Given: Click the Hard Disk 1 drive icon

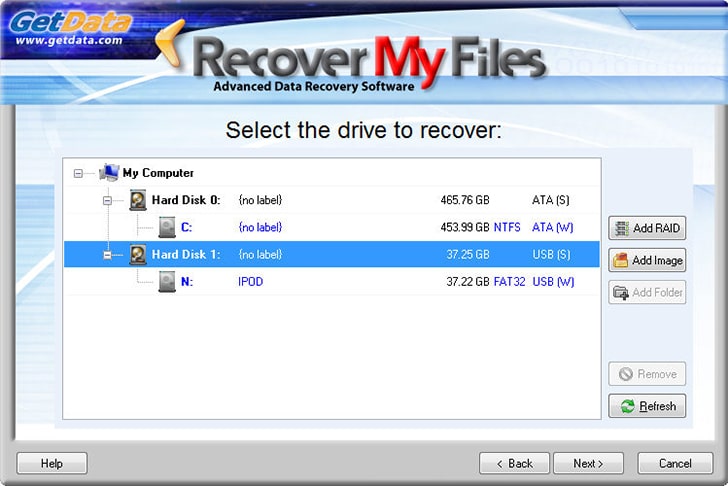Looking at the screenshot, I should 137,254.
